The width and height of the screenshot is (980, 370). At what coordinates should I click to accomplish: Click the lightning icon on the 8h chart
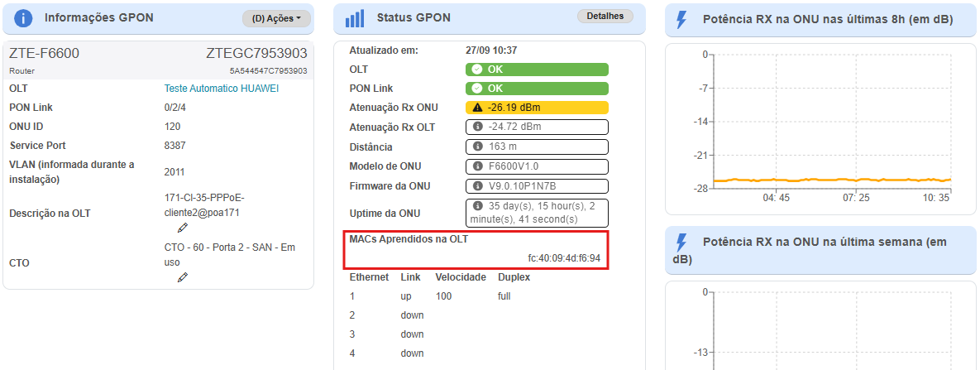[x=681, y=20]
